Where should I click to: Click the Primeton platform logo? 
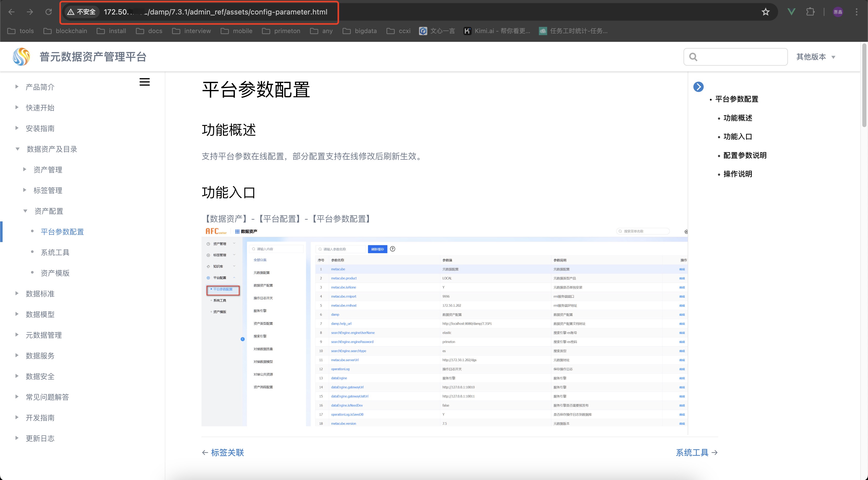21,57
